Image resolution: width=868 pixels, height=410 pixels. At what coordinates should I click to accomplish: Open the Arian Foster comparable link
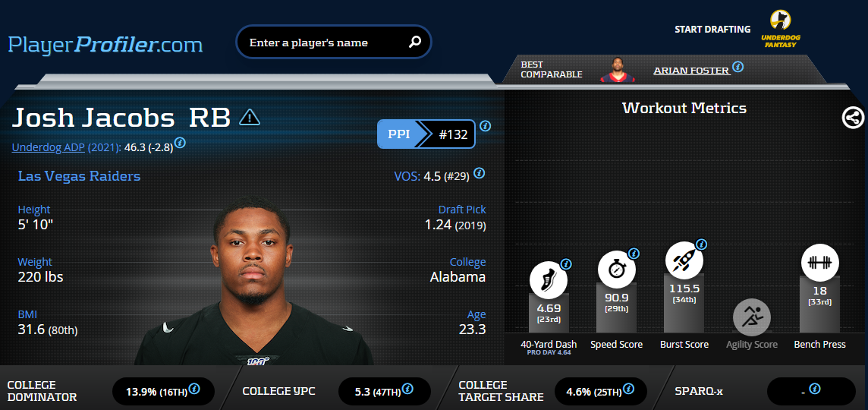pyautogui.click(x=691, y=71)
